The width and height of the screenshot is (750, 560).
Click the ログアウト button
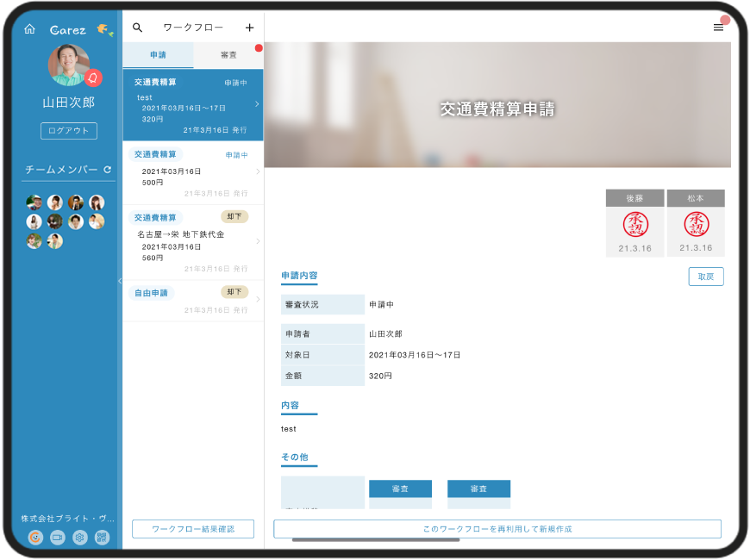click(x=69, y=131)
